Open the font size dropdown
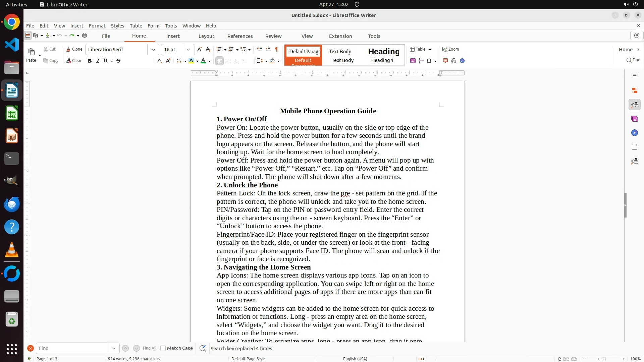Viewport: 644px width, 362px height. tap(189, 50)
